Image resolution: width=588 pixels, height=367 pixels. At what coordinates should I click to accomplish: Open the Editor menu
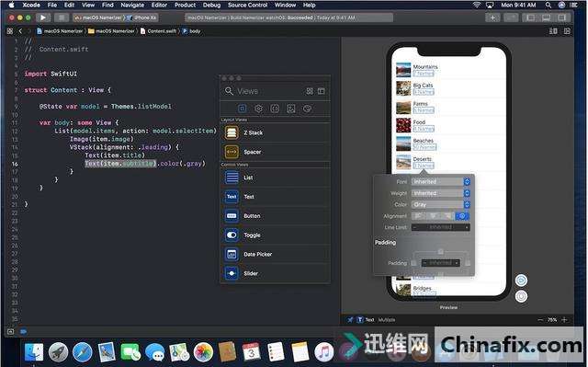tap(159, 5)
